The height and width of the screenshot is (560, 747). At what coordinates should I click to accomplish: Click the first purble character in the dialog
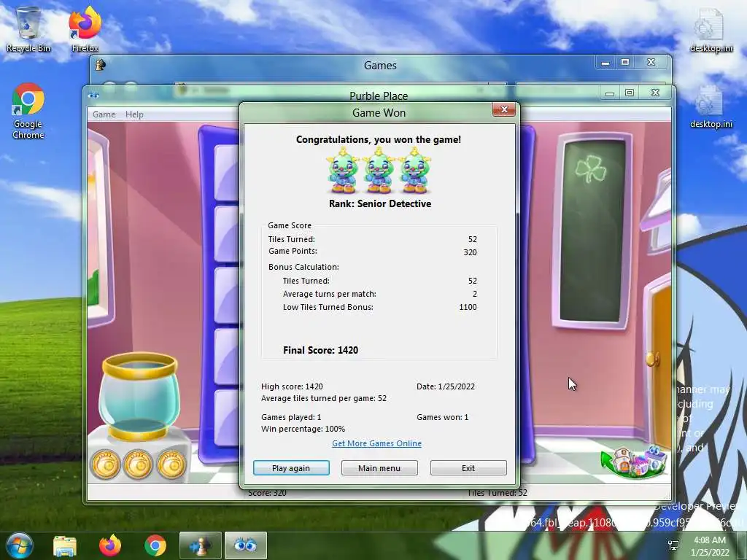click(343, 171)
